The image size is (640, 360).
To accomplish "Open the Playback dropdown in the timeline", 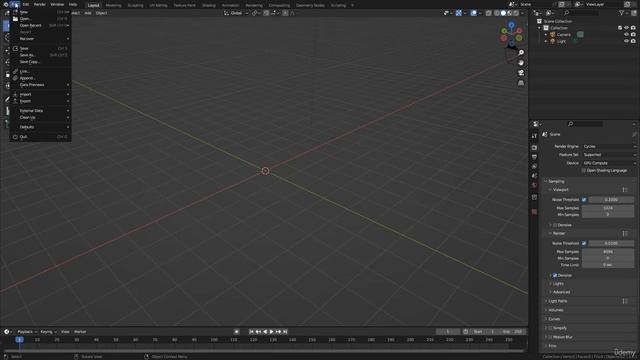I will point(27,332).
